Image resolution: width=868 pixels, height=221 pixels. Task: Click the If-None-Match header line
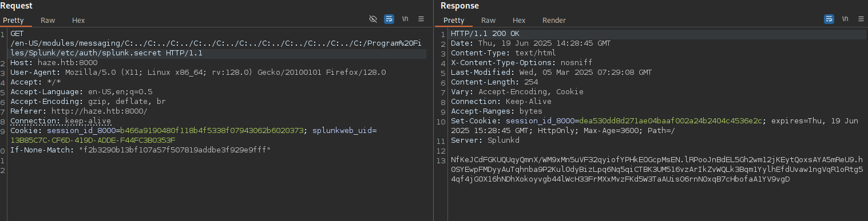[140, 150]
